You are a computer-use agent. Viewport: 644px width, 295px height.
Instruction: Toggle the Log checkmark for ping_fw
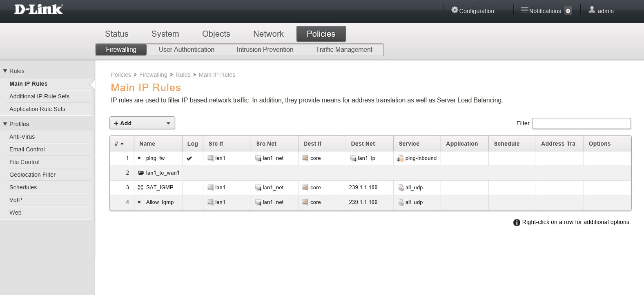click(x=189, y=158)
